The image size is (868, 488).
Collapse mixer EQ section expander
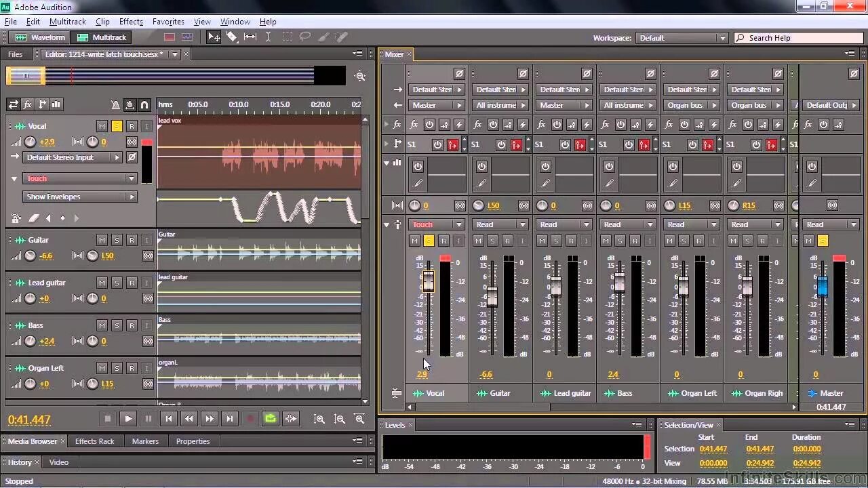(387, 163)
